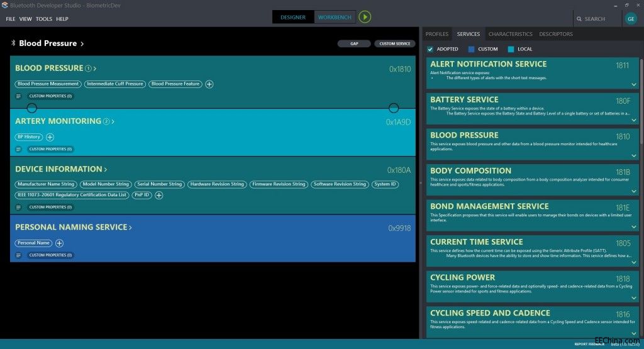644x349 pixels.
Task: Click plus icon next to BP History
Action: click(50, 137)
